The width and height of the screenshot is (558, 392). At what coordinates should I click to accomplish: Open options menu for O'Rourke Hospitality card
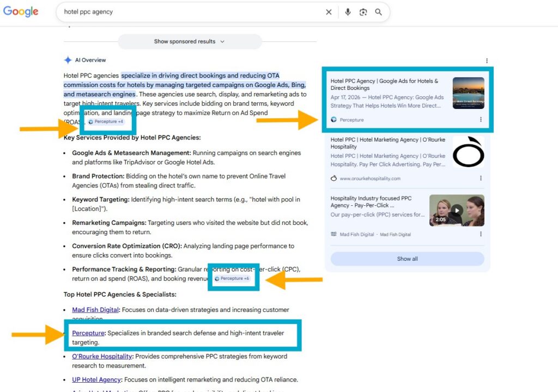click(481, 178)
